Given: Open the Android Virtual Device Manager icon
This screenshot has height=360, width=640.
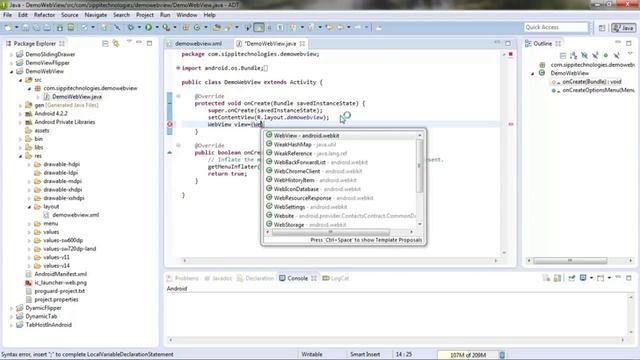Looking at the screenshot, I should pos(71,27).
